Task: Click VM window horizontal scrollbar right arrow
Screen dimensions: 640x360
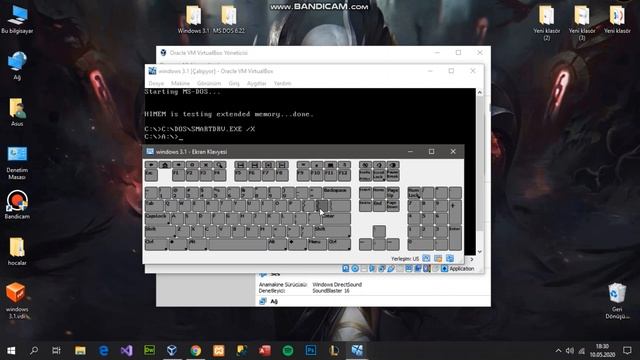Action: pos(471,259)
